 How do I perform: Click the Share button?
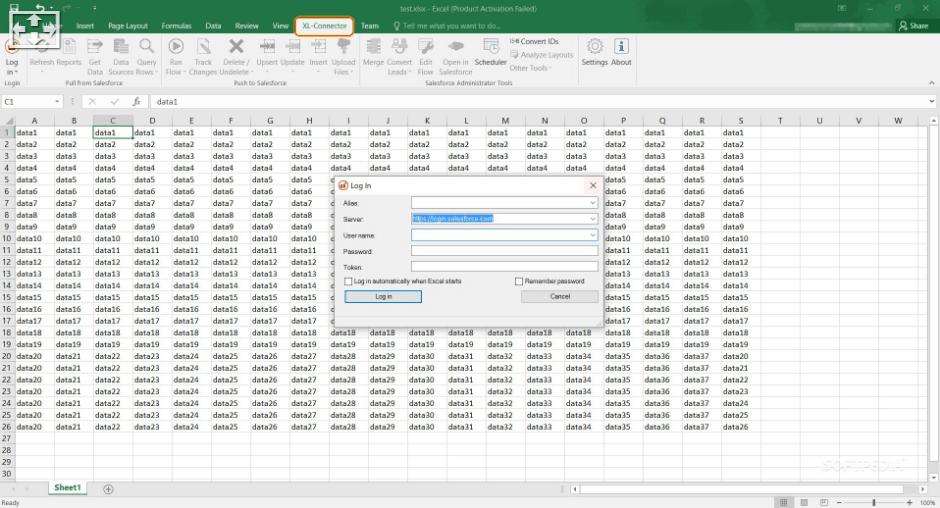coord(913,26)
